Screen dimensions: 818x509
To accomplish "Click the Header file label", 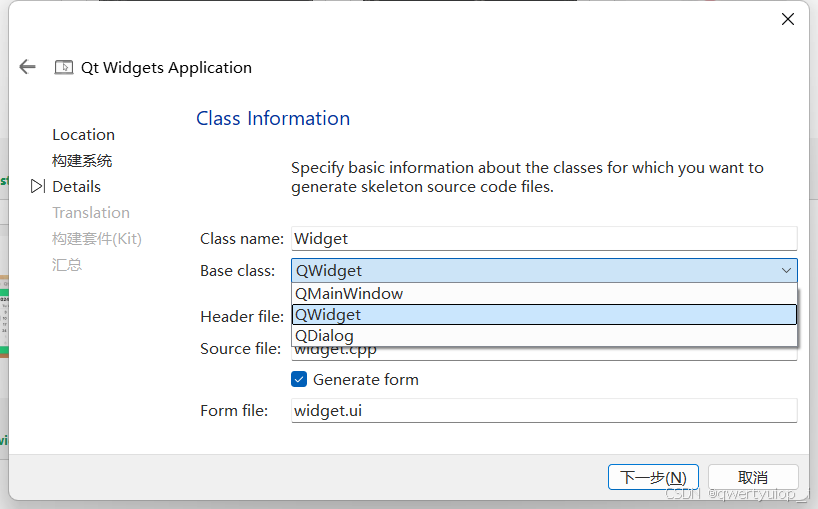I will click(242, 317).
